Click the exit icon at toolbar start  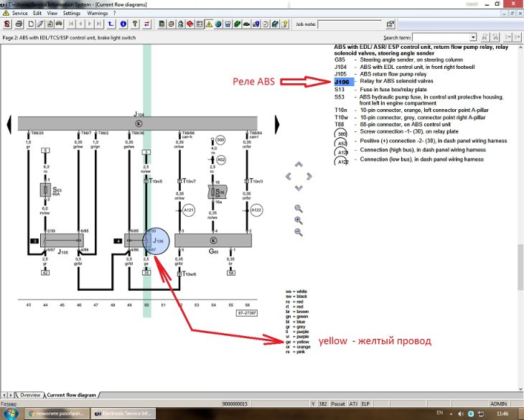[x=7, y=24]
